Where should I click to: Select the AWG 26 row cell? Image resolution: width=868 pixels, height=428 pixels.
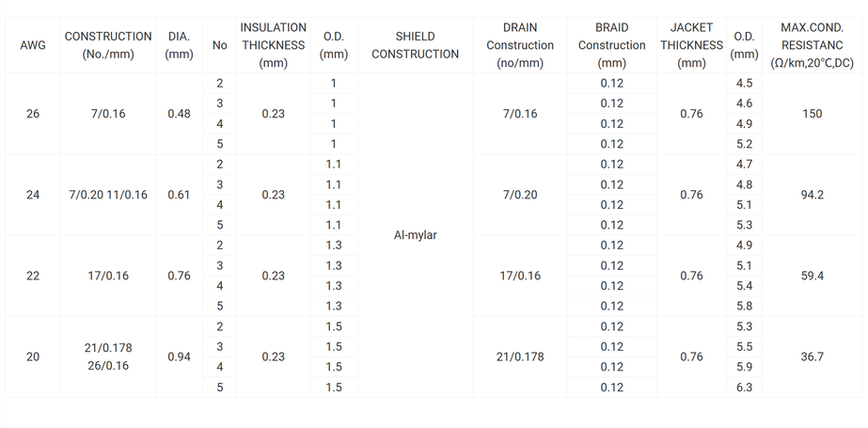click(x=33, y=114)
